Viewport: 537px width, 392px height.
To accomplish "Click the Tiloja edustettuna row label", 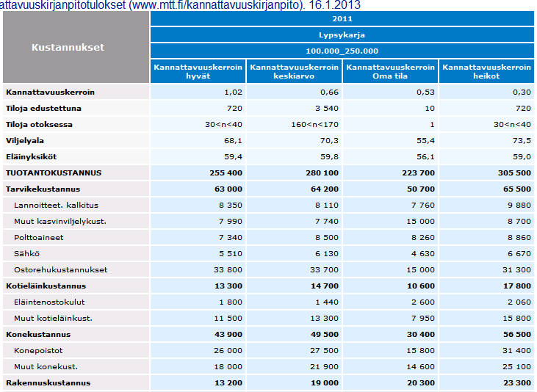I will click(x=43, y=108).
